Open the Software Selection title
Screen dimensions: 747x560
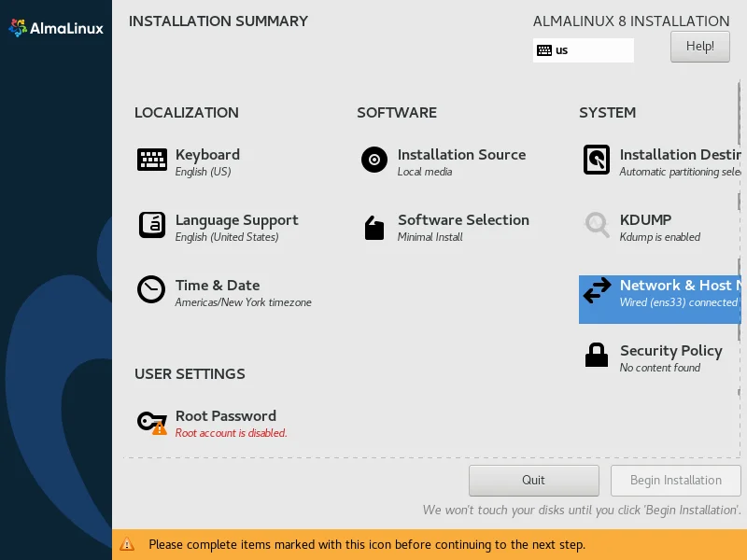pyautogui.click(x=463, y=219)
